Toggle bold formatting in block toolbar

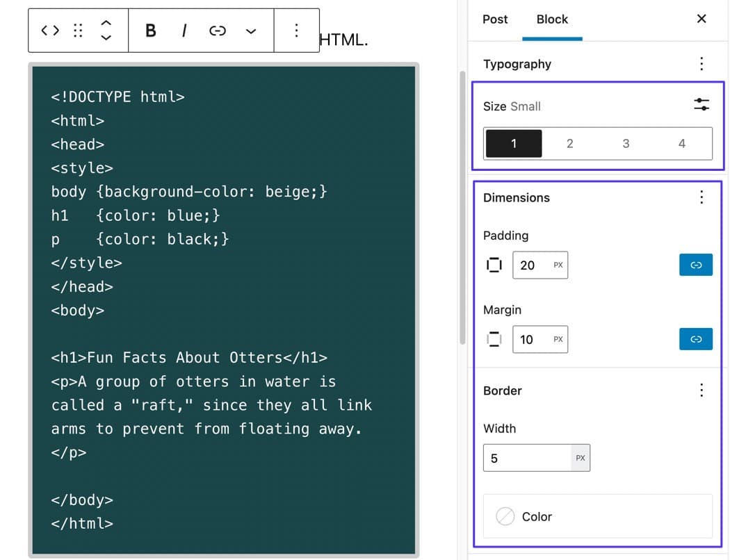point(150,31)
